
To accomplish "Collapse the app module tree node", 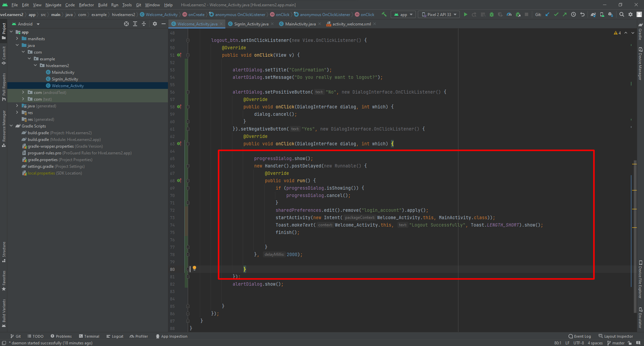I will click(11, 32).
